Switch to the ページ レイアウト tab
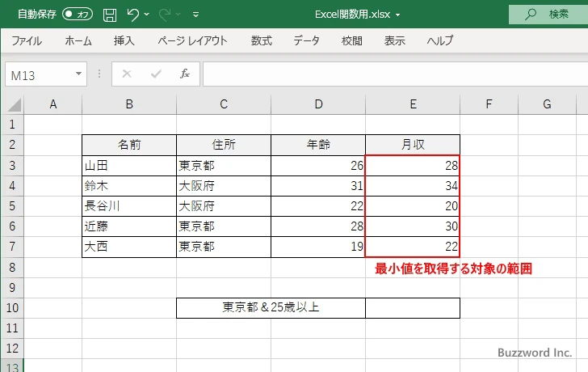 click(192, 40)
